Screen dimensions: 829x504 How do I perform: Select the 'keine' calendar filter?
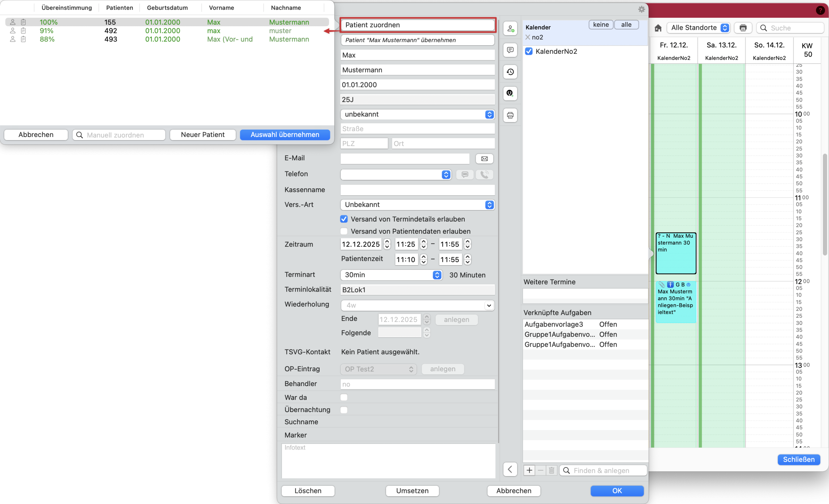click(x=601, y=24)
